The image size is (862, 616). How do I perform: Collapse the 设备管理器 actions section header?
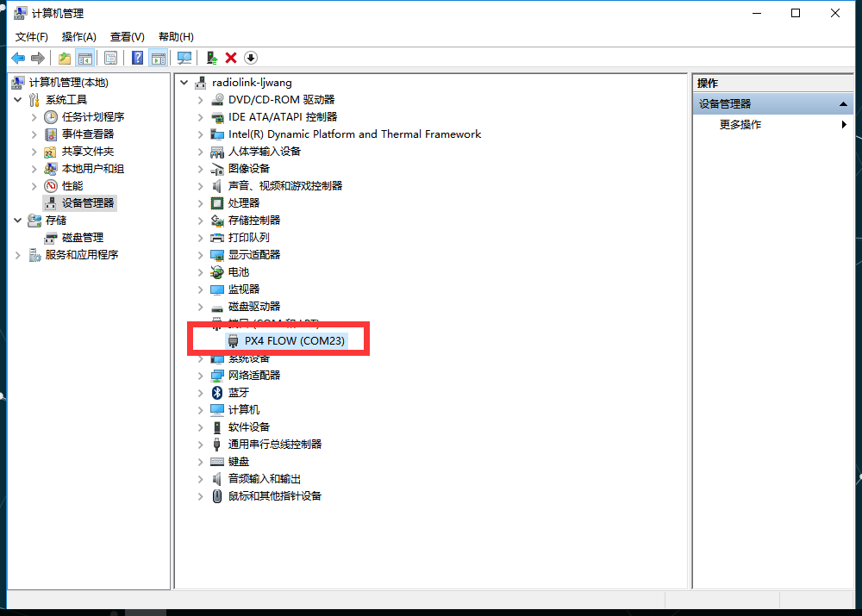(845, 104)
